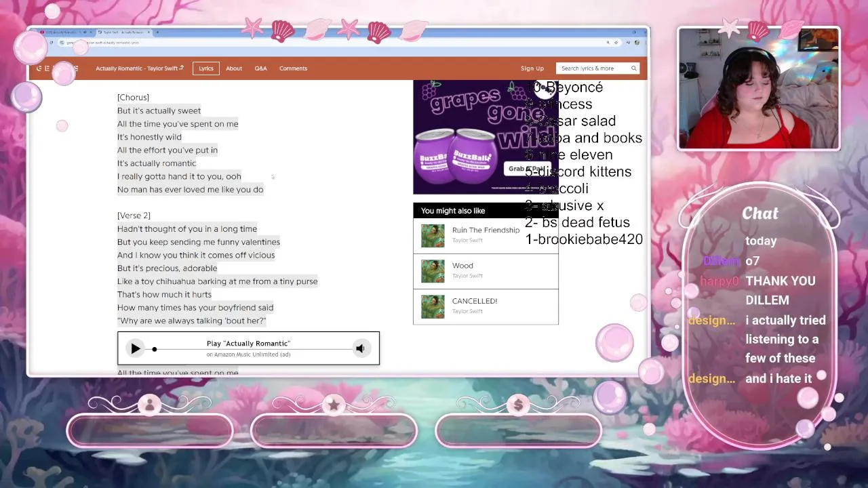Viewport: 868px width, 488px height.
Task: Open the Wood song link
Action: [x=462, y=266]
